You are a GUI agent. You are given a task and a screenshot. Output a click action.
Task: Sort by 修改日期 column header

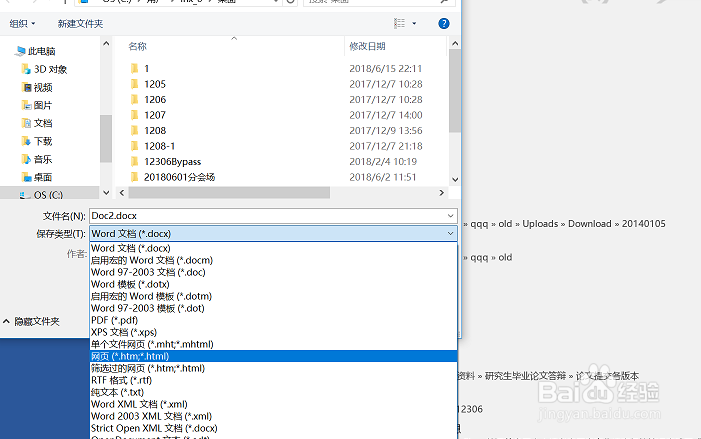coord(367,46)
